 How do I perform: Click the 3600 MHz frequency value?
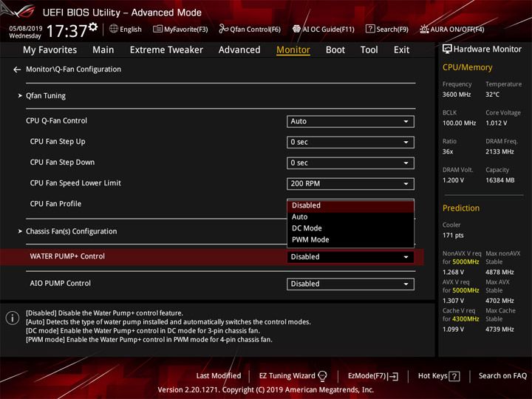pos(457,95)
